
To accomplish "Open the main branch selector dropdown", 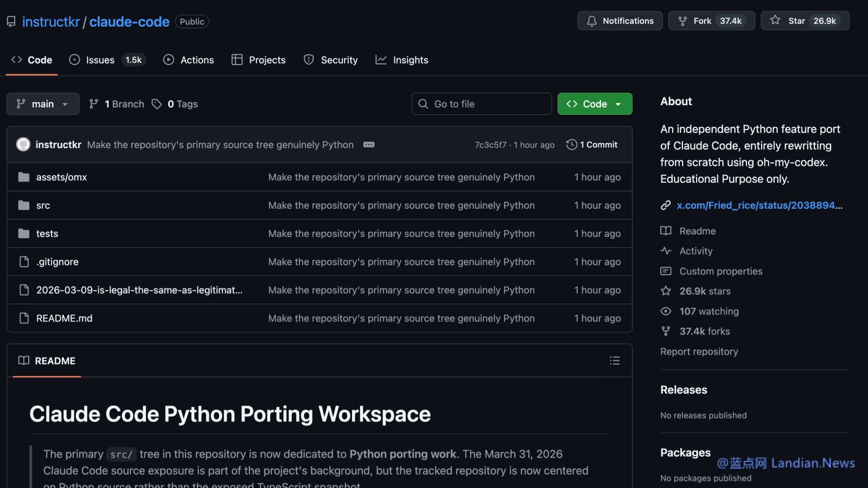I will tap(43, 104).
